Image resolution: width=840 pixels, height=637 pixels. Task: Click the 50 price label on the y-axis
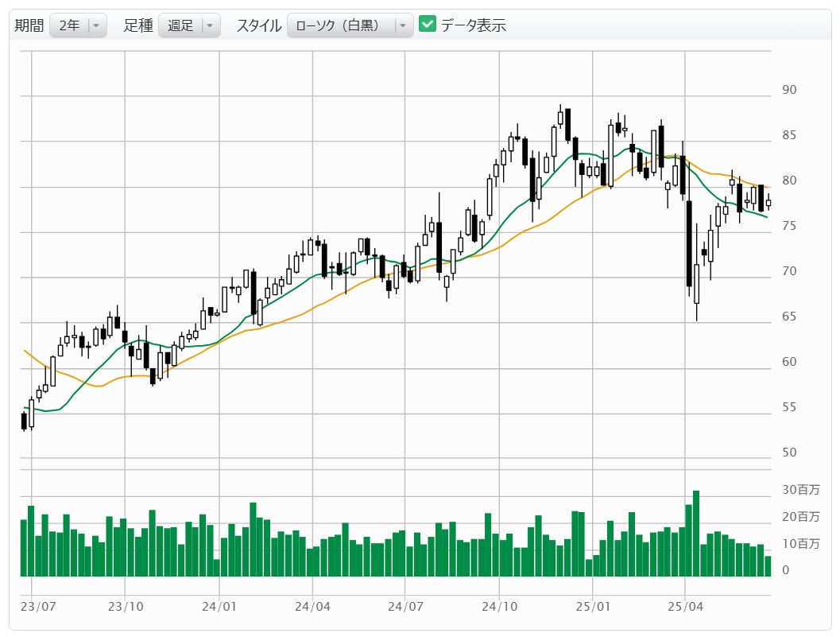[789, 453]
